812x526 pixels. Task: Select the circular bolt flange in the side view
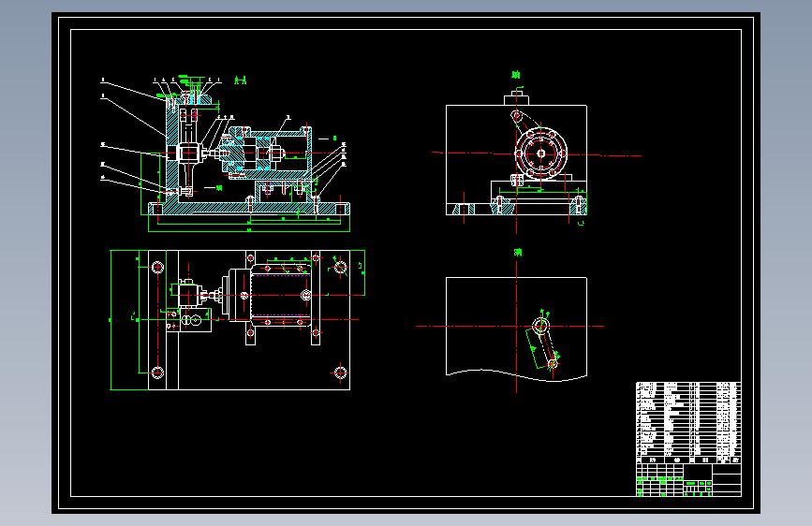(541, 153)
